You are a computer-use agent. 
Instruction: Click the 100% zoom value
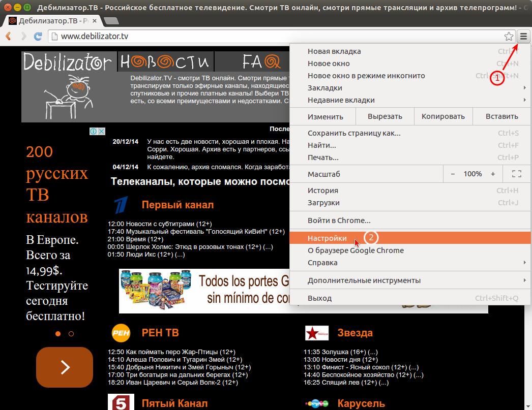pos(472,174)
